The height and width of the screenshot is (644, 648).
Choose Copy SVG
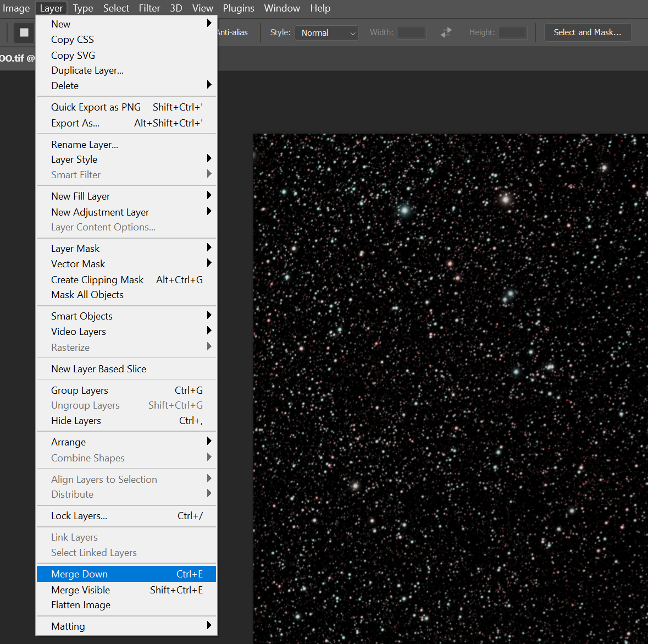pos(126,55)
